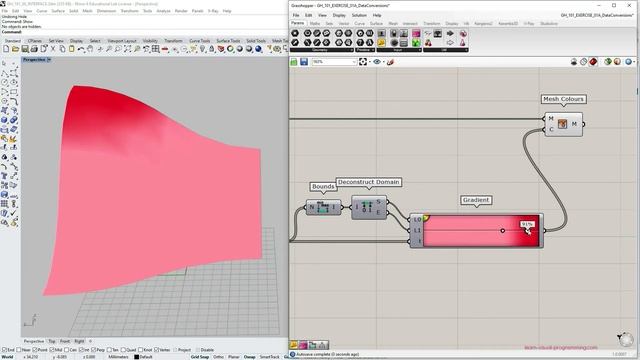Image resolution: width=640 pixels, height=360 pixels.
Task: Toggle the Mid osnap checkbox
Action: coord(52,350)
